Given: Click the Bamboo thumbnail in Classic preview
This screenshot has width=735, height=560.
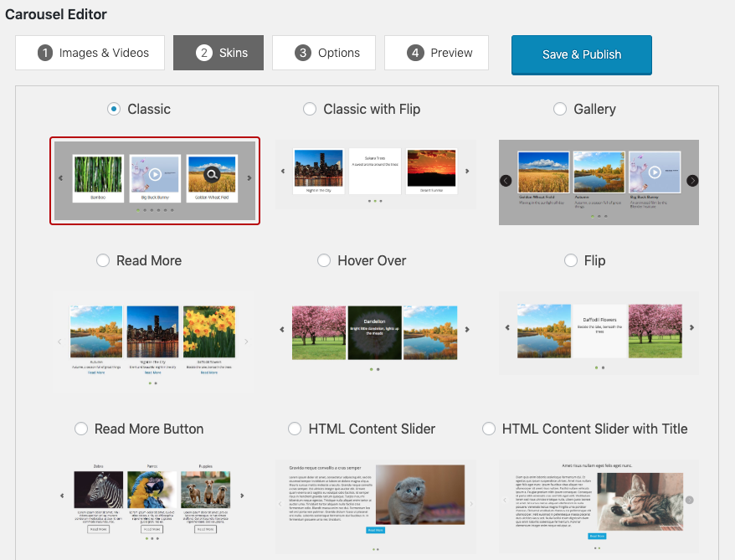Looking at the screenshot, I should pyautogui.click(x=98, y=174).
